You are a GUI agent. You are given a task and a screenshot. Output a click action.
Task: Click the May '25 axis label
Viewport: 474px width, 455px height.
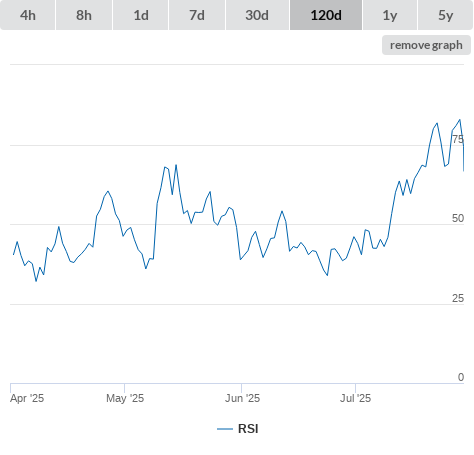pyautogui.click(x=125, y=398)
